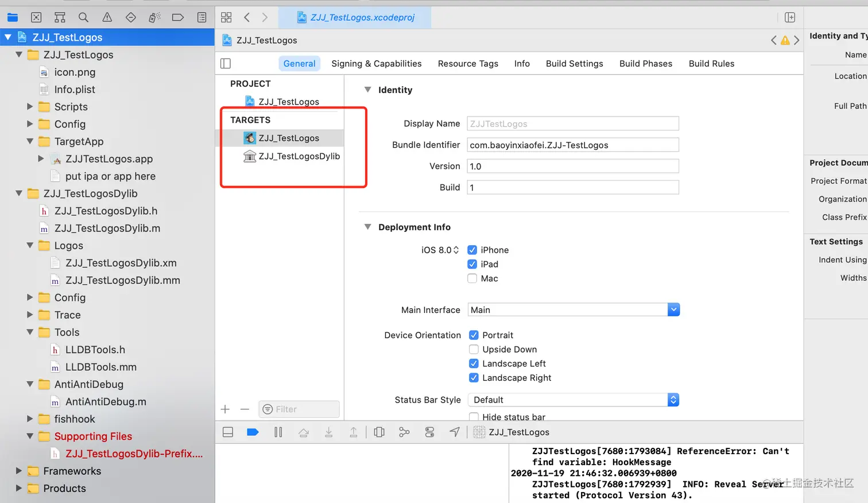Pause program execution
The width and height of the screenshot is (868, 503).
(278, 432)
